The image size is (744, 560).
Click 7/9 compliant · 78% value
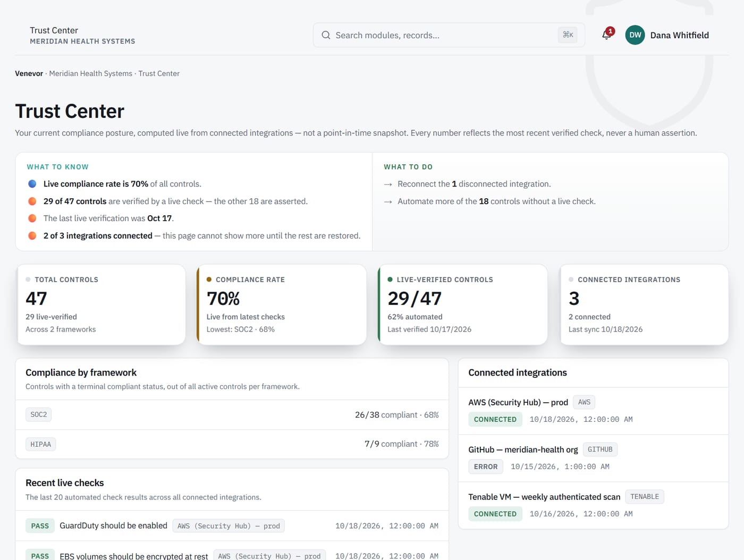(x=401, y=444)
